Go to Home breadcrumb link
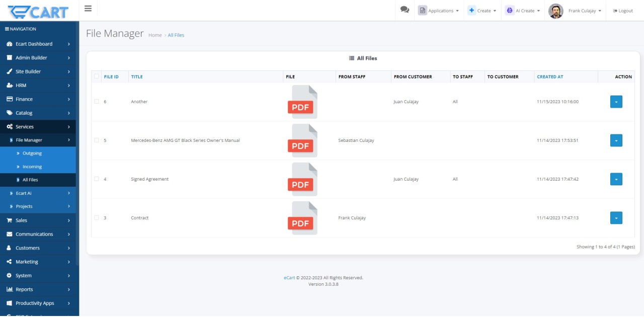 tap(155, 35)
